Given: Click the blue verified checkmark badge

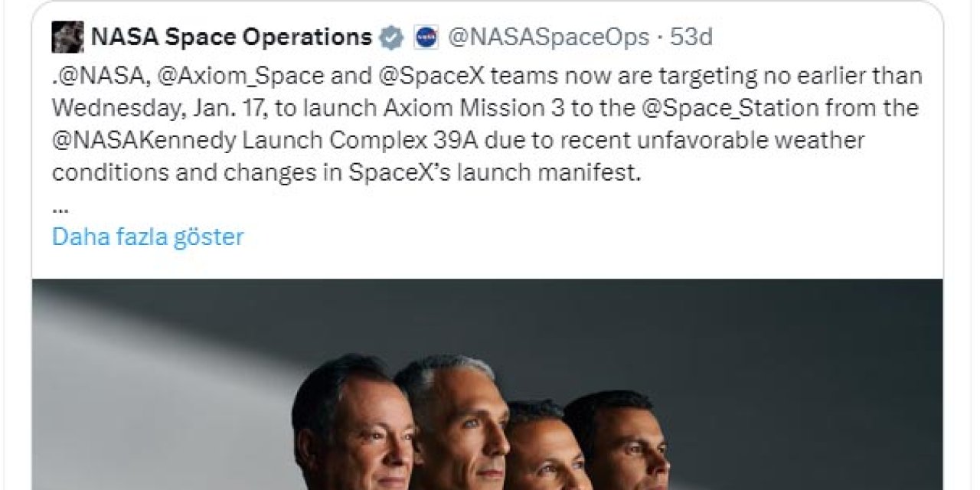Looking at the screenshot, I should (x=392, y=37).
